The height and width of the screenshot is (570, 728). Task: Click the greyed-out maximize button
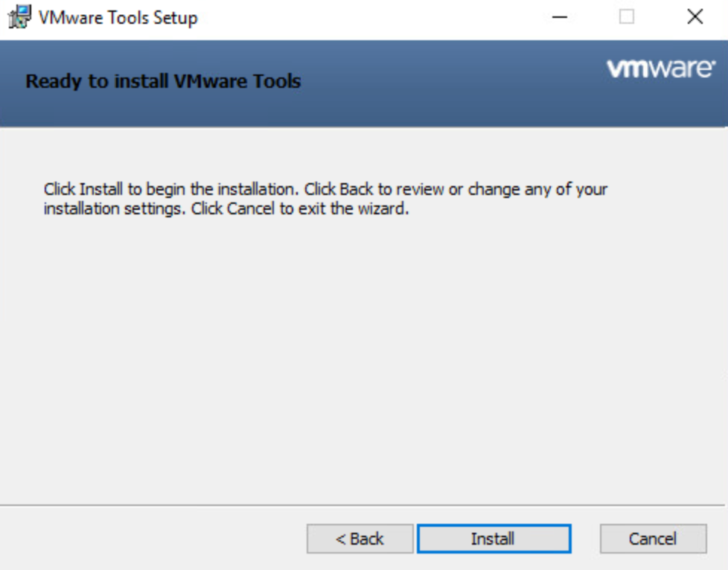pyautogui.click(x=627, y=16)
